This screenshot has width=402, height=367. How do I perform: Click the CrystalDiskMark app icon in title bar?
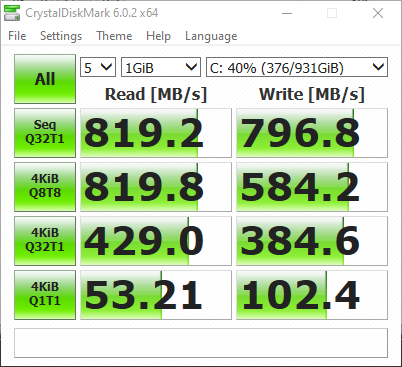pos(12,13)
